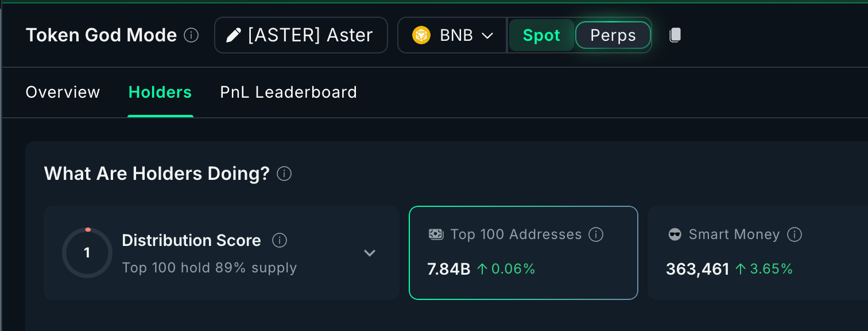Select the Spot mode toggle
Viewport: 868px width, 331px height.
point(541,35)
